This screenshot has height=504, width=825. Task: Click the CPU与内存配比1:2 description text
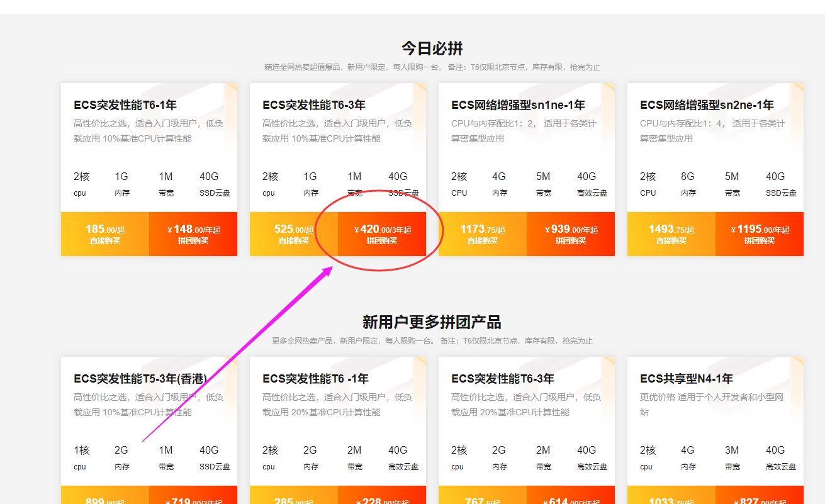click(524, 131)
